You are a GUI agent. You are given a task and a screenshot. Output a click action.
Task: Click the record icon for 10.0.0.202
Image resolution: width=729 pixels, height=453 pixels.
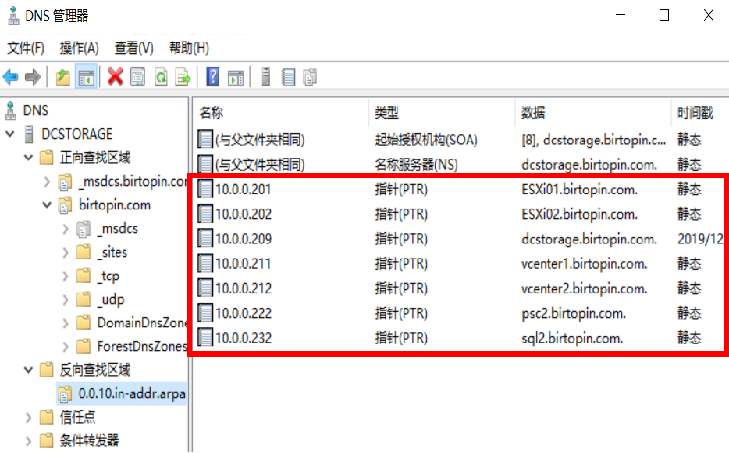point(205,214)
